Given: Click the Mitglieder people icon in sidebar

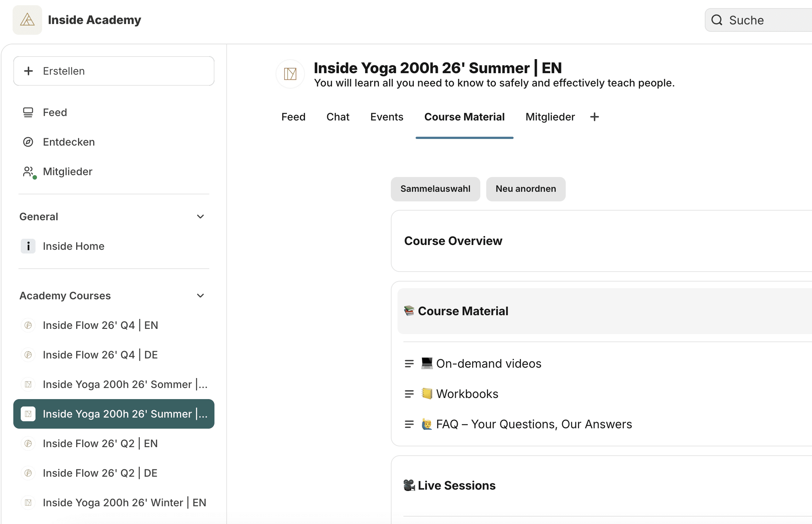Looking at the screenshot, I should point(28,171).
